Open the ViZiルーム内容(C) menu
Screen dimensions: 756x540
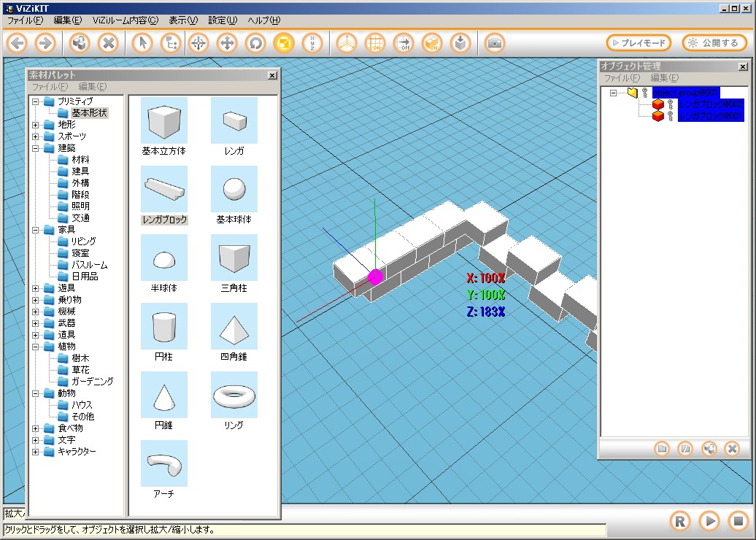(x=124, y=20)
